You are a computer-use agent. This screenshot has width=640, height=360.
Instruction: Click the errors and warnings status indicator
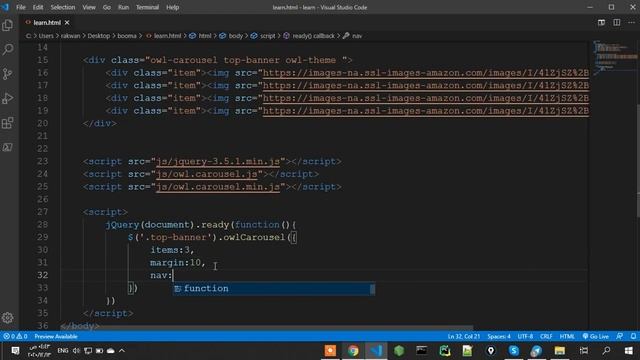[15, 336]
